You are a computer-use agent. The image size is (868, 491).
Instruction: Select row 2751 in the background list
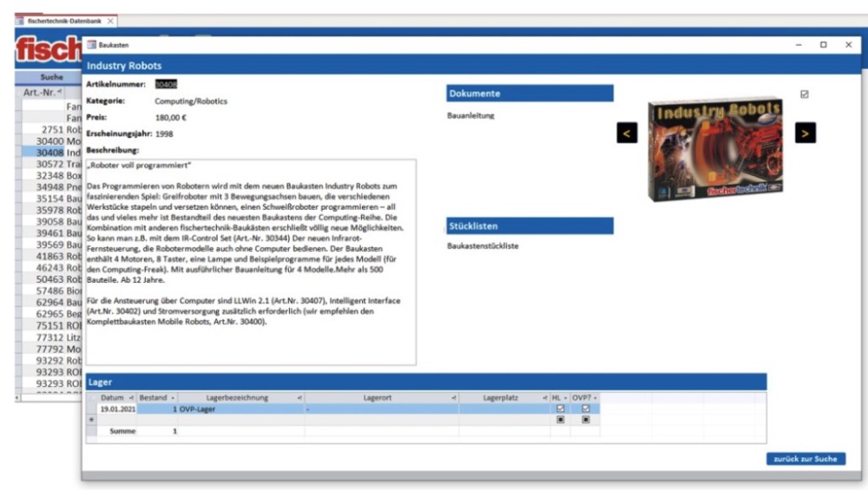[x=51, y=129]
